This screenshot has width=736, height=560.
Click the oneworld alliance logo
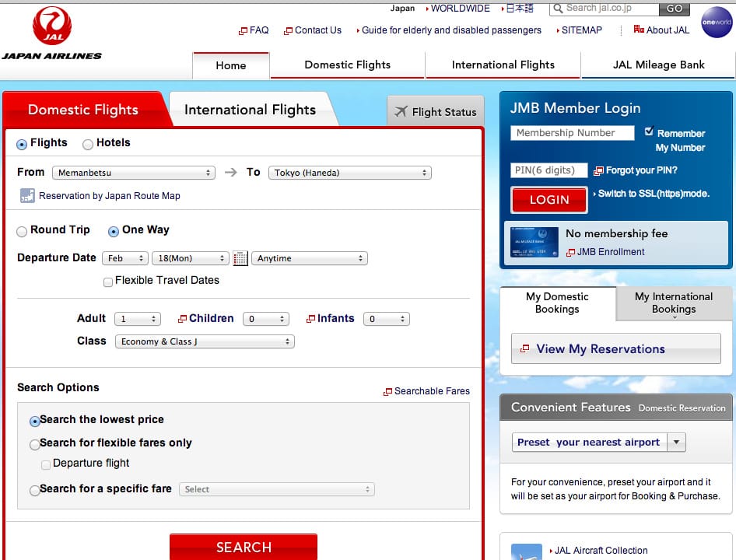716,23
